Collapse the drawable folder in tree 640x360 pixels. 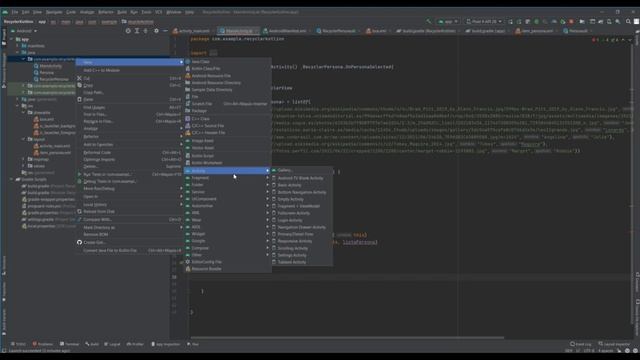(24, 113)
